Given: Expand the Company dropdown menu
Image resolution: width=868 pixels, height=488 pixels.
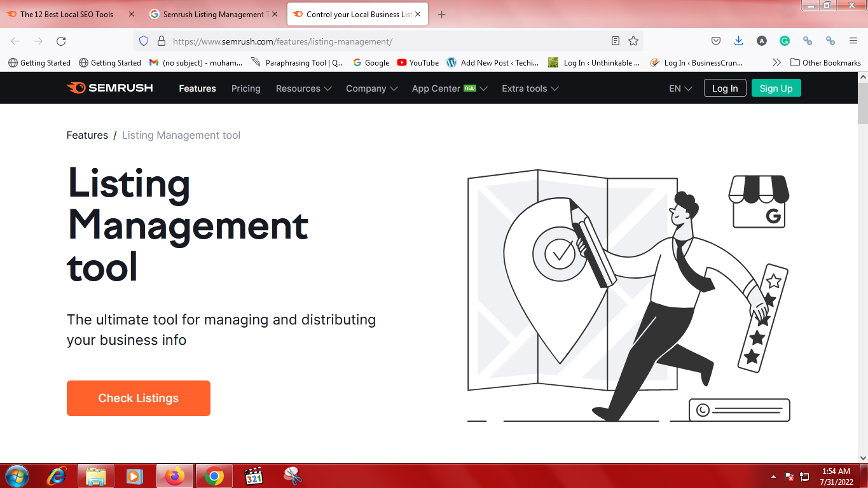Looking at the screenshot, I should (x=372, y=88).
